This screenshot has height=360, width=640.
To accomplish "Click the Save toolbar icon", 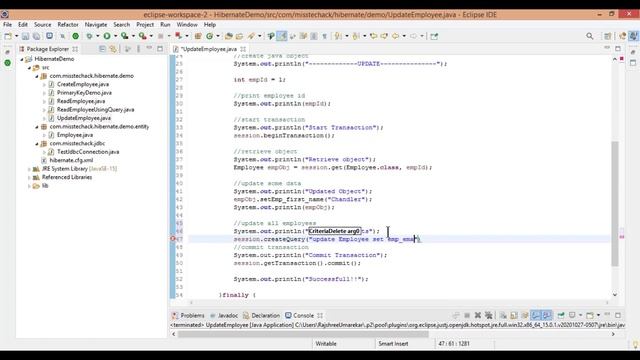I will [25, 36].
